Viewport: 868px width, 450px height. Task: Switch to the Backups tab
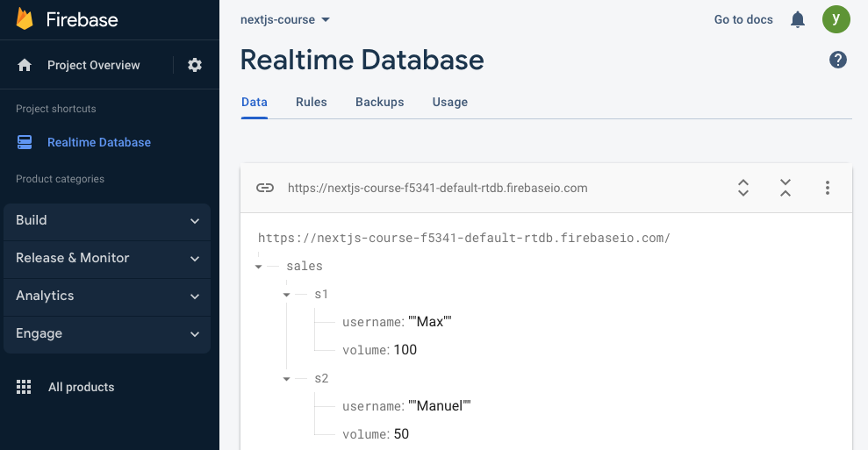(380, 103)
